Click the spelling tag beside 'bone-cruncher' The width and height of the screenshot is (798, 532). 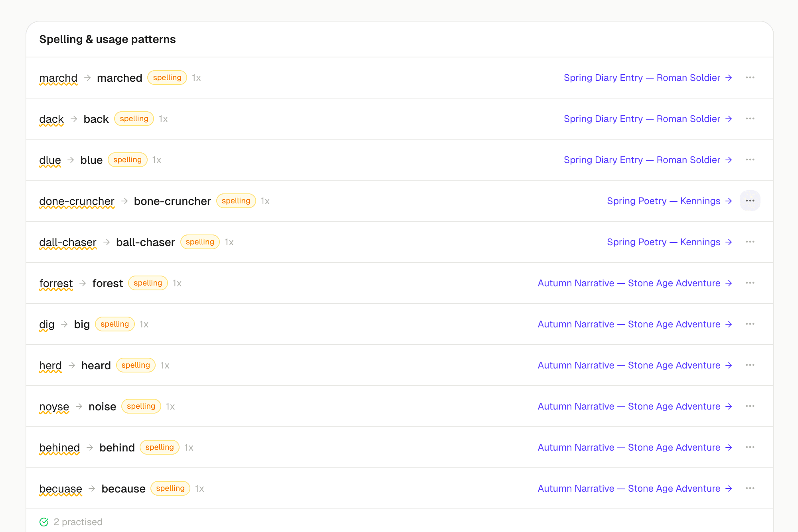(236, 201)
